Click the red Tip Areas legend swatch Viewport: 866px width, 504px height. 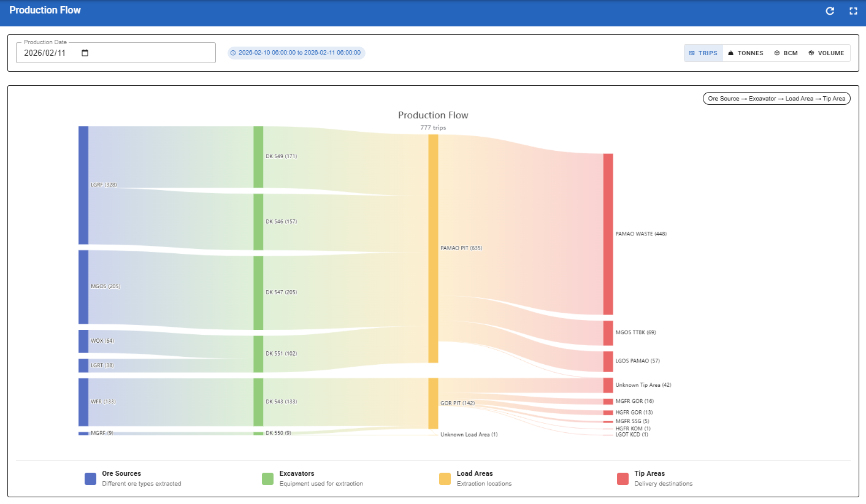[x=623, y=479]
